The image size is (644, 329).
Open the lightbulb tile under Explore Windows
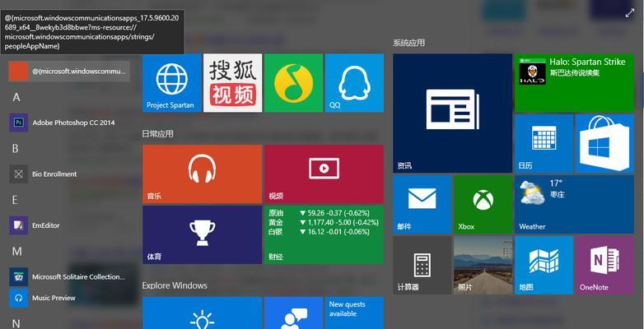click(202, 313)
